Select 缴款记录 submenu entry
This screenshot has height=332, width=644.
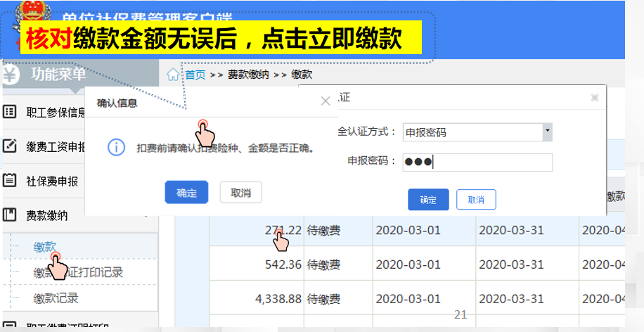tap(56, 298)
